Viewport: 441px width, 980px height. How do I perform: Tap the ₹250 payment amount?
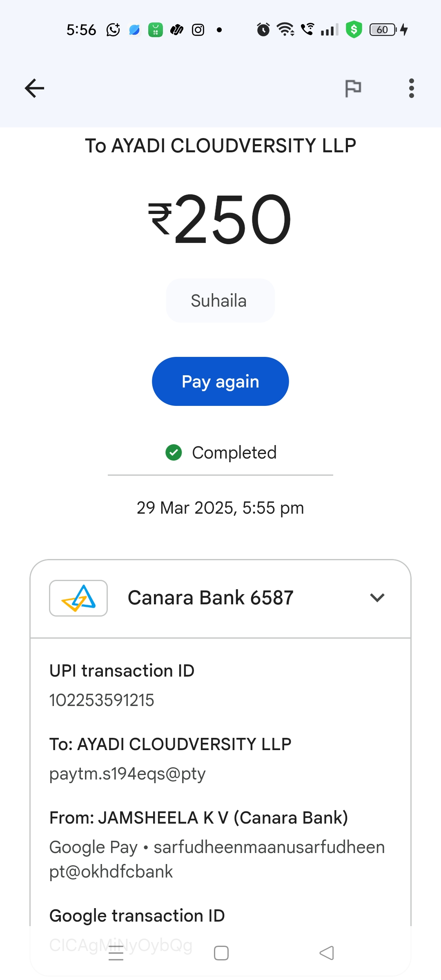(x=220, y=220)
